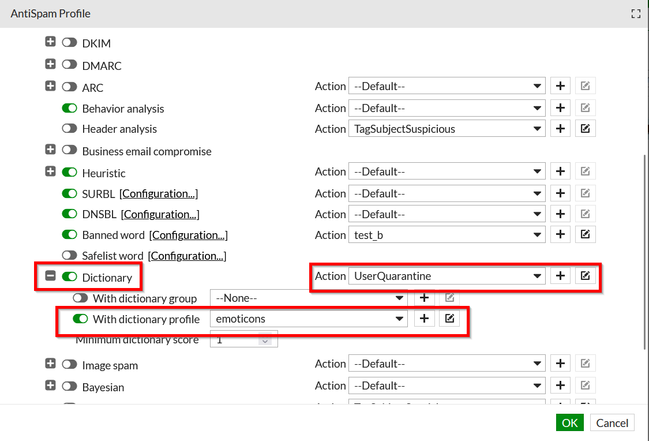Enable the Header analysis toggle
This screenshot has height=441, width=649.
click(x=70, y=129)
